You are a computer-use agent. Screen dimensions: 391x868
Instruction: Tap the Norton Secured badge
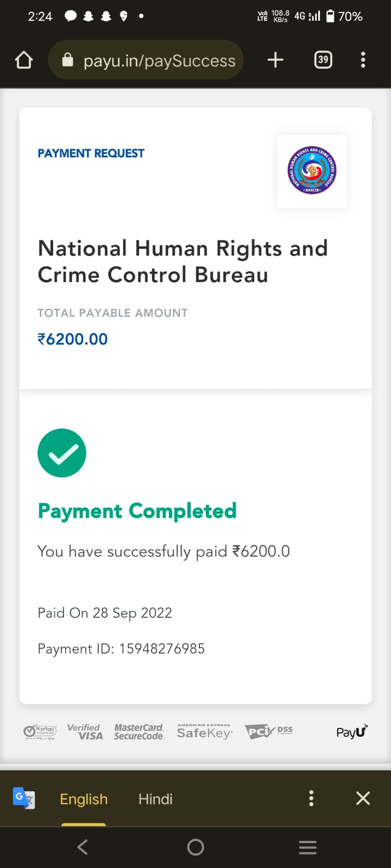pyautogui.click(x=40, y=732)
